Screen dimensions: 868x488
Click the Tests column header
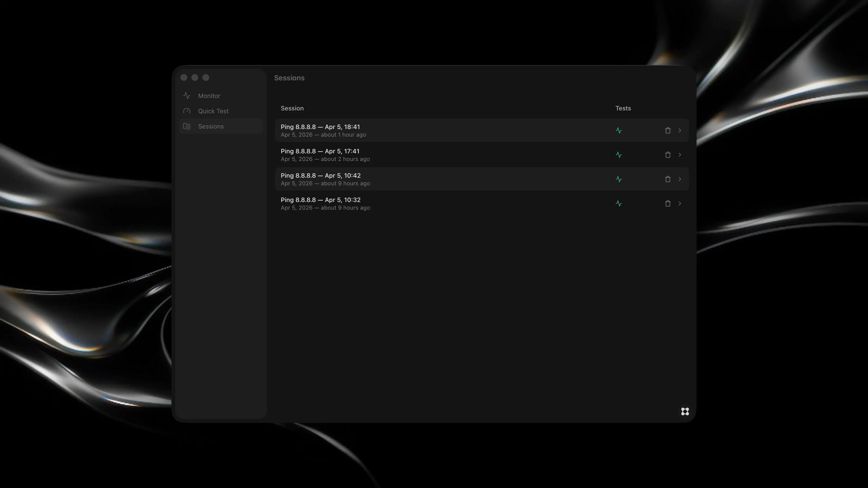[x=623, y=108]
